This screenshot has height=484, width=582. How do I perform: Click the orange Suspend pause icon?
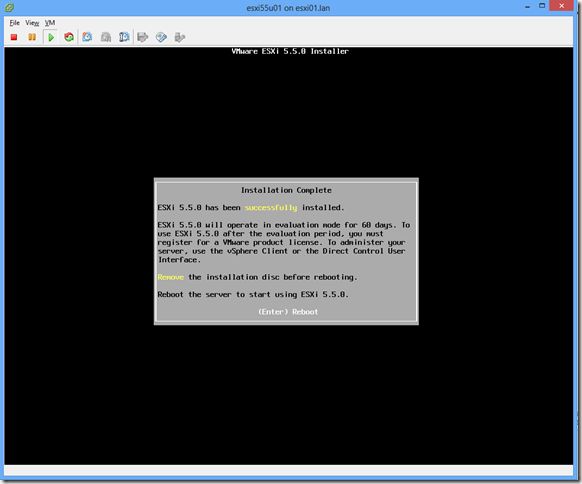32,37
